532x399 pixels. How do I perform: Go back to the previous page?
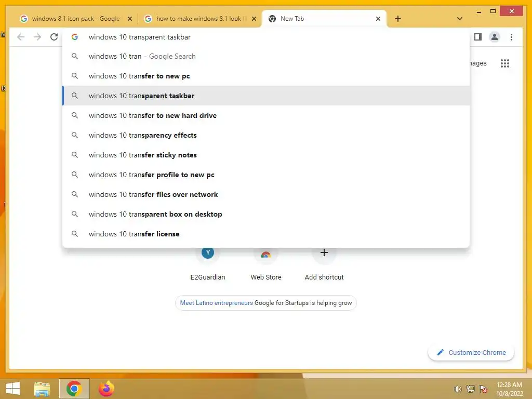point(21,37)
